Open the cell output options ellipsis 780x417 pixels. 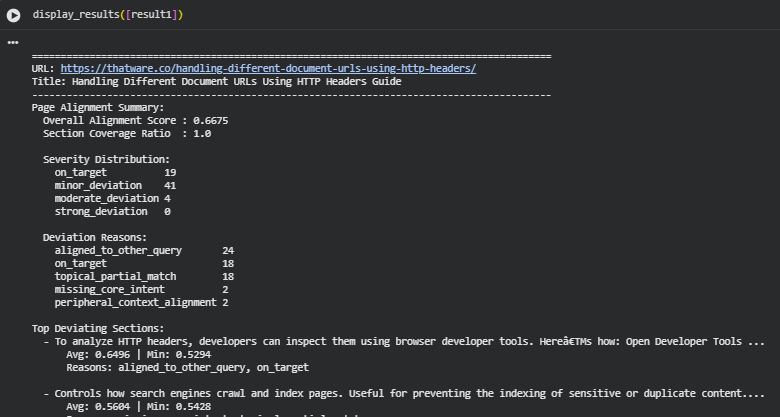[13, 43]
